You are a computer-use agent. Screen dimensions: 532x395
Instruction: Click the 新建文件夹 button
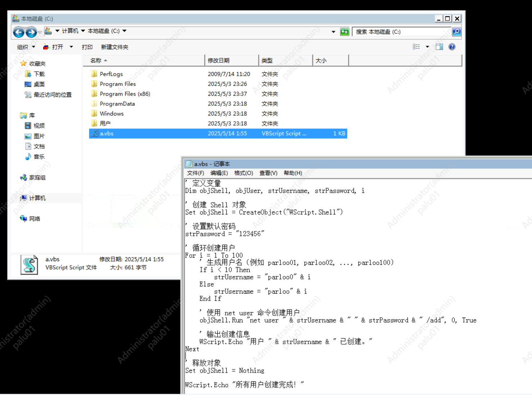(x=114, y=47)
